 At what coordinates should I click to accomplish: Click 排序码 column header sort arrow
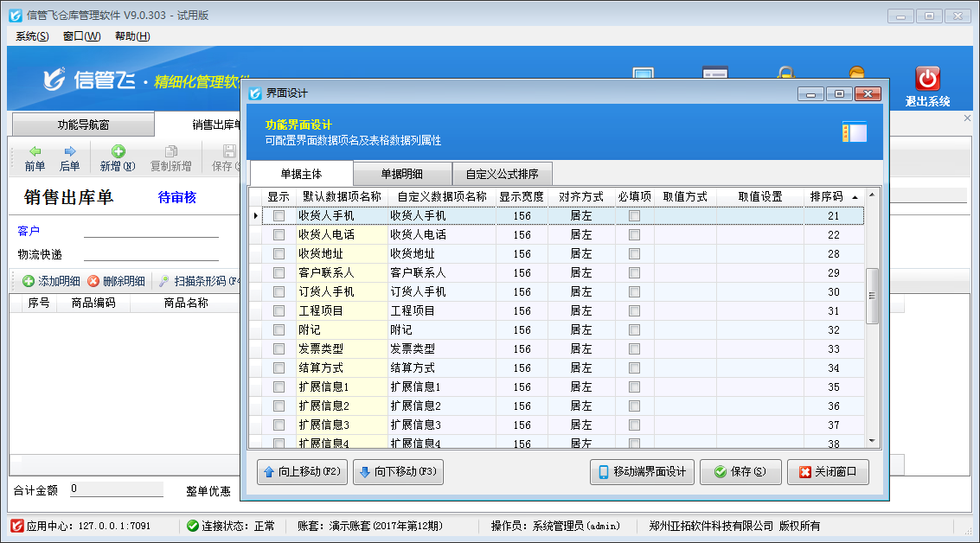pyautogui.click(x=855, y=197)
